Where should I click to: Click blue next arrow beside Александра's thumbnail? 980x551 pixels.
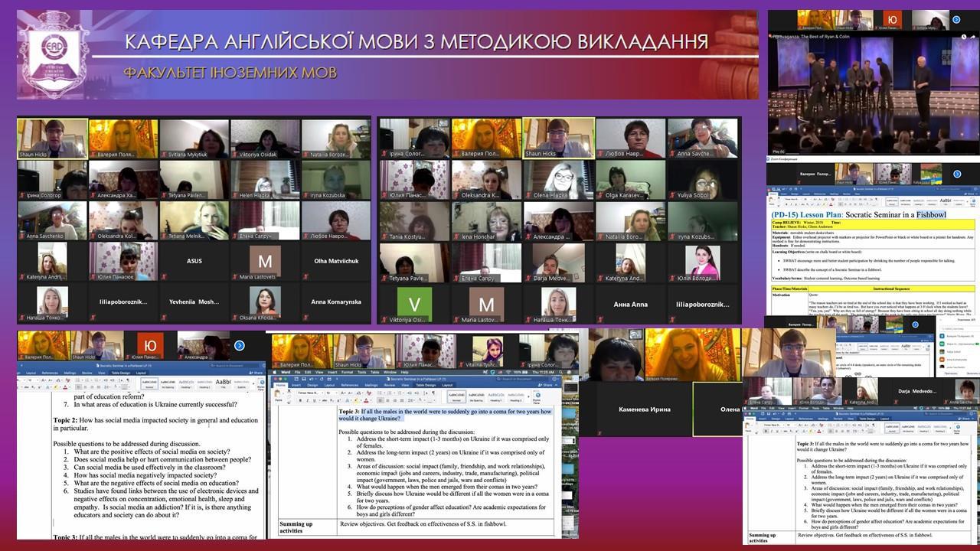pos(240,345)
